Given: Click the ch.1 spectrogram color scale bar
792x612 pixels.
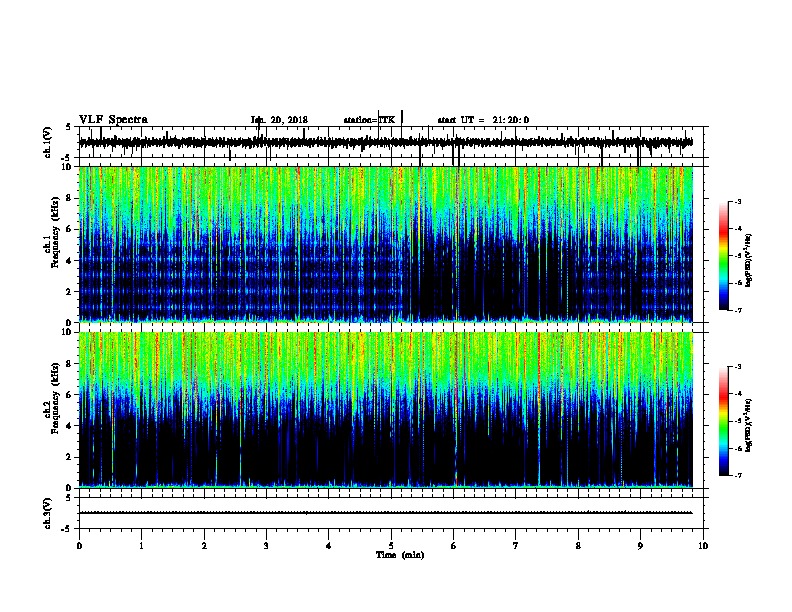Looking at the screenshot, I should 724,256.
